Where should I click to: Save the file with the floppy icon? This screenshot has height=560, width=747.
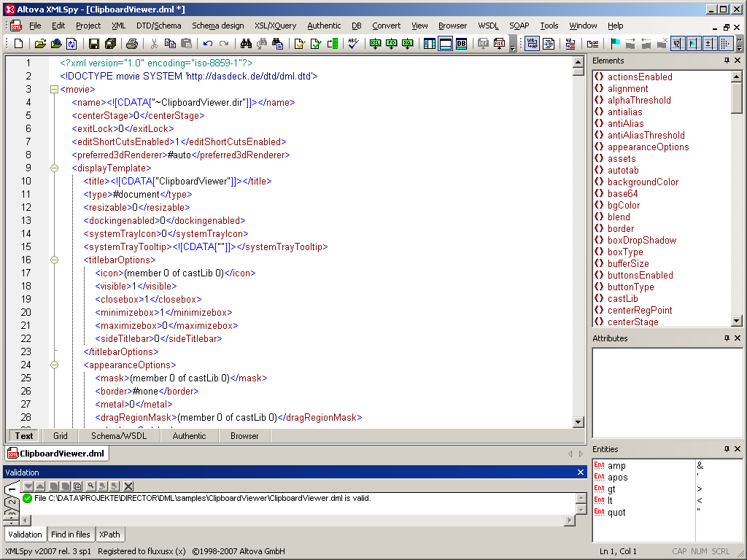tap(94, 44)
